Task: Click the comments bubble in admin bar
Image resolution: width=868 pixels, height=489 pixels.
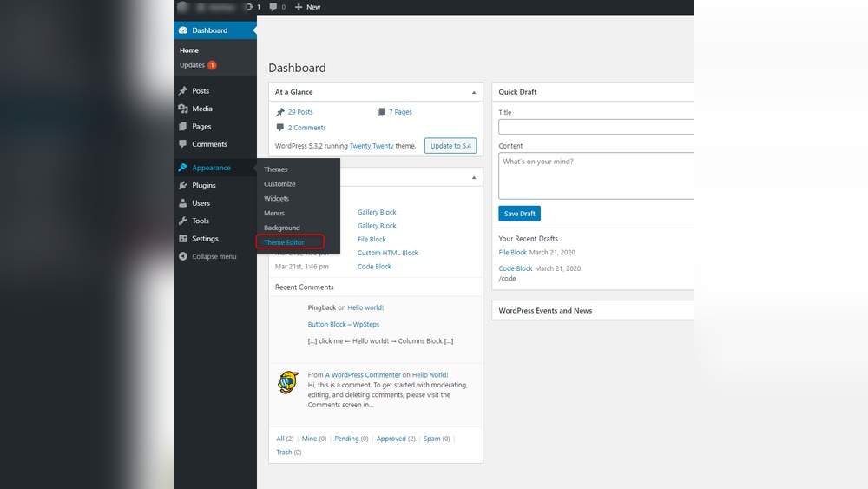Action: [273, 7]
